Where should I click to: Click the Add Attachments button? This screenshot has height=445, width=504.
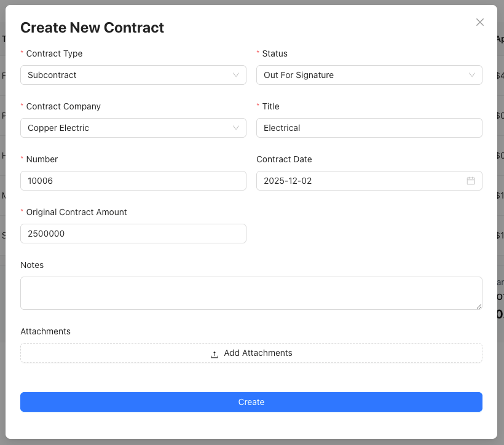(251, 353)
